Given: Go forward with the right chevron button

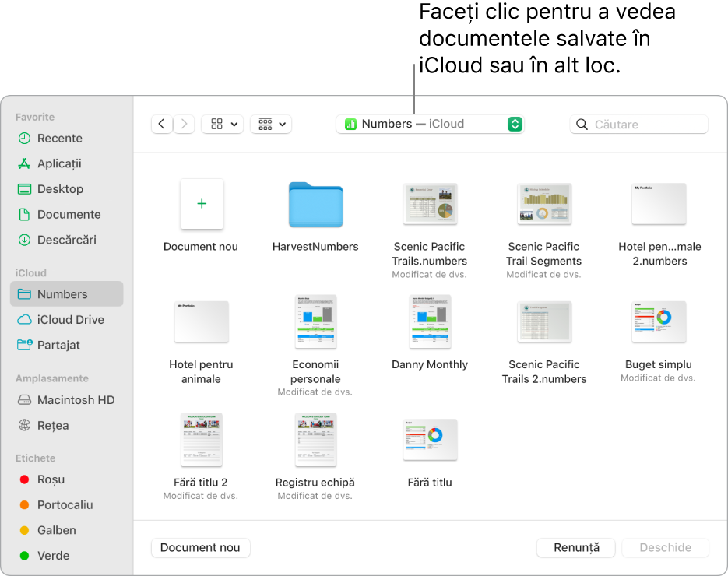Looking at the screenshot, I should pyautogui.click(x=184, y=124).
